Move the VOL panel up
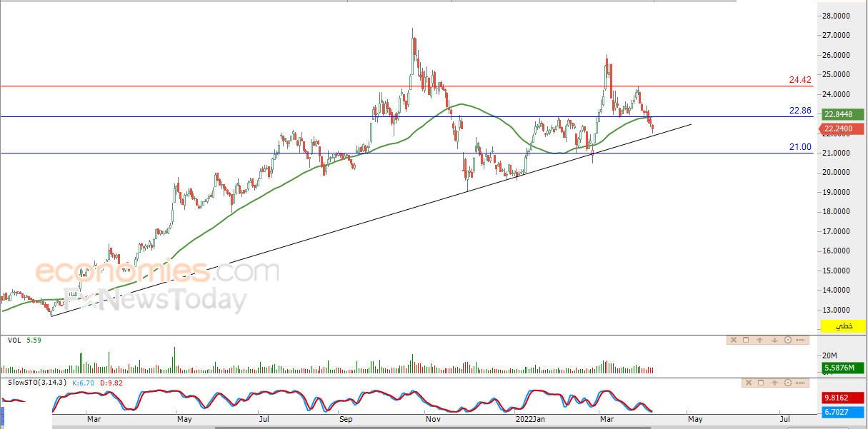 [760, 340]
